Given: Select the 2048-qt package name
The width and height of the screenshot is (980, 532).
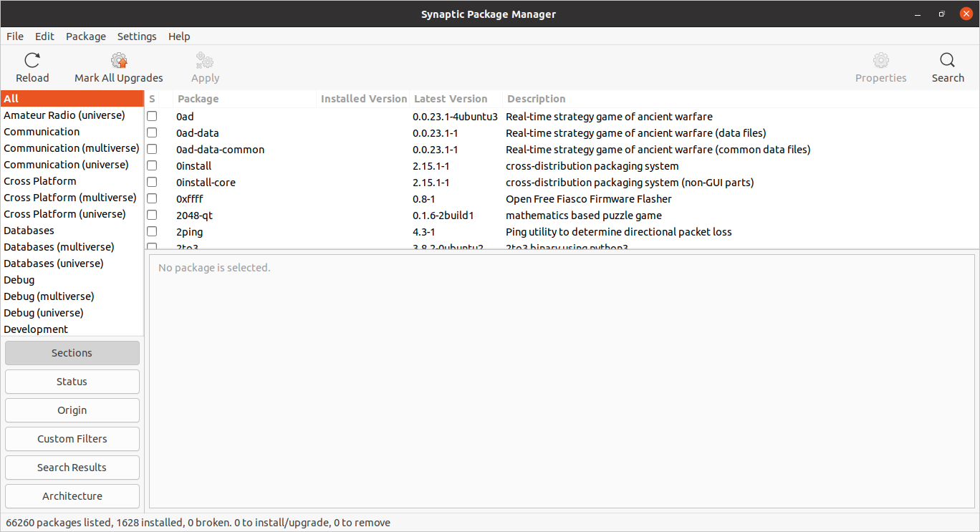Looking at the screenshot, I should 194,216.
